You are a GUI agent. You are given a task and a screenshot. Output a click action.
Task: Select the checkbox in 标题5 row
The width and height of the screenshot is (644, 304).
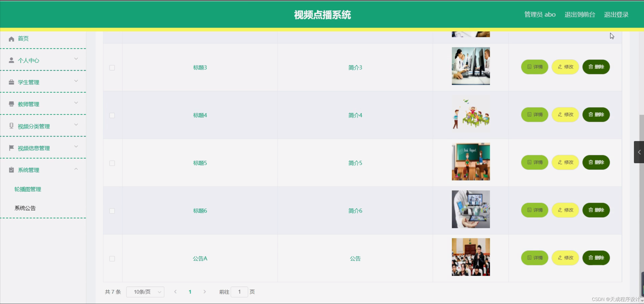point(112,163)
